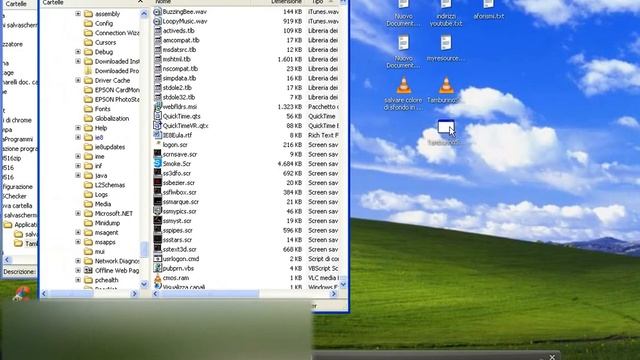Click the scrnsave.scr file icon
Image resolution: width=640 pixels, height=360 pixels.
tap(158, 154)
